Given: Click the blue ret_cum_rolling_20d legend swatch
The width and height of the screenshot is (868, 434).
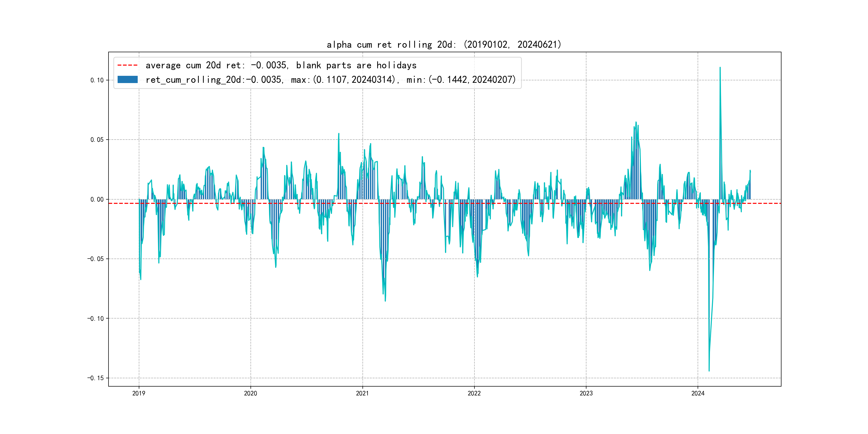Looking at the screenshot, I should point(127,80).
